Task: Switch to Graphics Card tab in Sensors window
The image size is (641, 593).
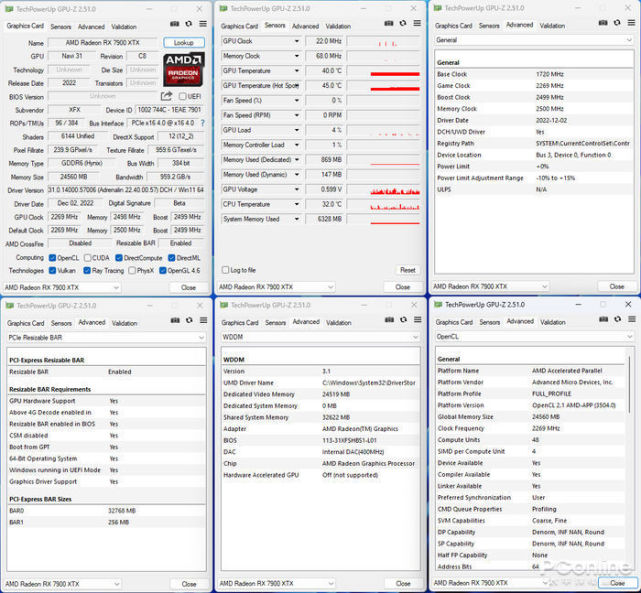Action: click(239, 26)
